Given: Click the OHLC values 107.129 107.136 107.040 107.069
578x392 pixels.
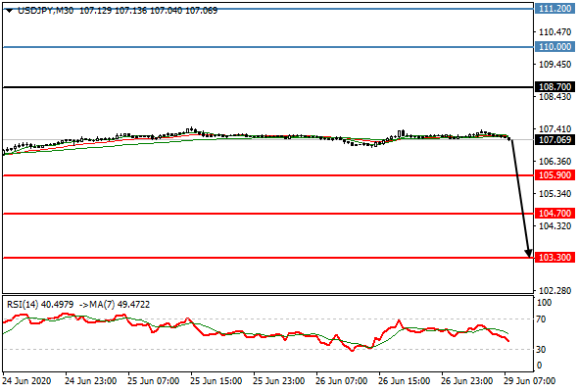Looking at the screenshot, I should point(149,11).
